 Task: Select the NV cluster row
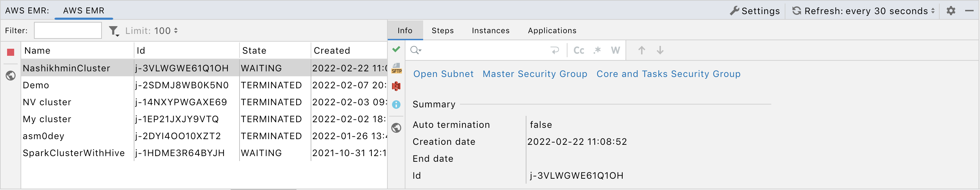click(204, 102)
